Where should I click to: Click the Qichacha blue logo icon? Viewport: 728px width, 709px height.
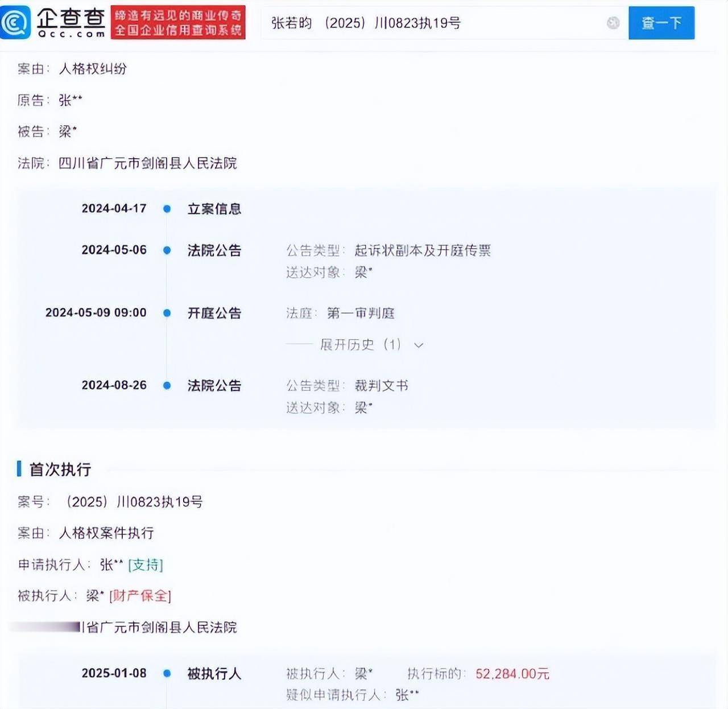coord(15,22)
